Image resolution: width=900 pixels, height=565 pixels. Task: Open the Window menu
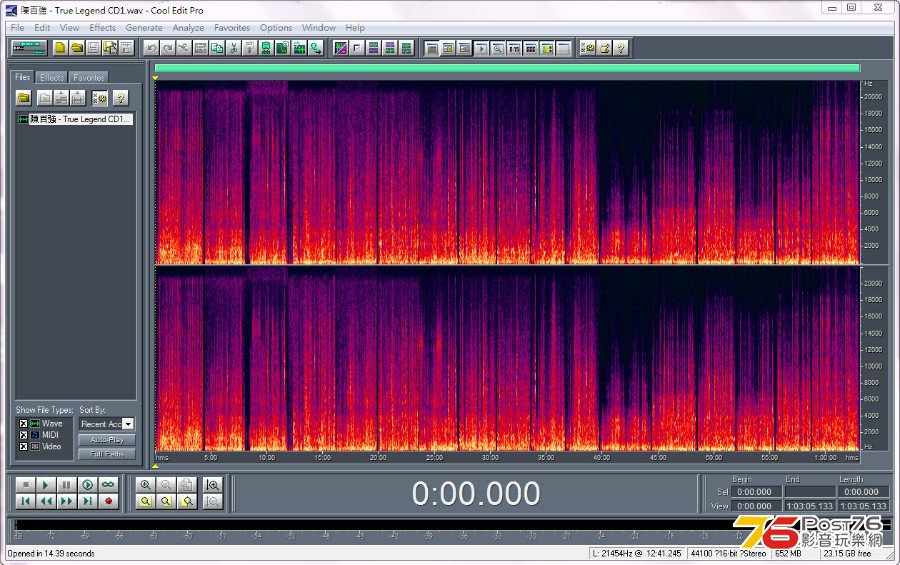[x=319, y=28]
